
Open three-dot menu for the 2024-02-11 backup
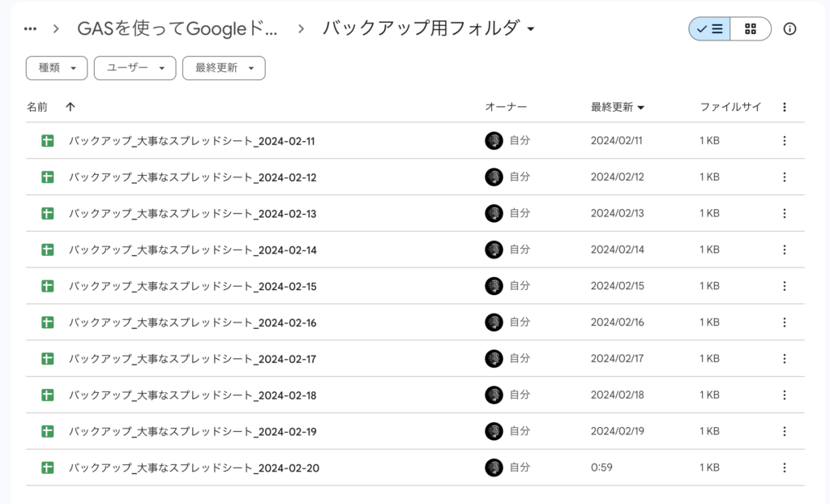point(784,141)
